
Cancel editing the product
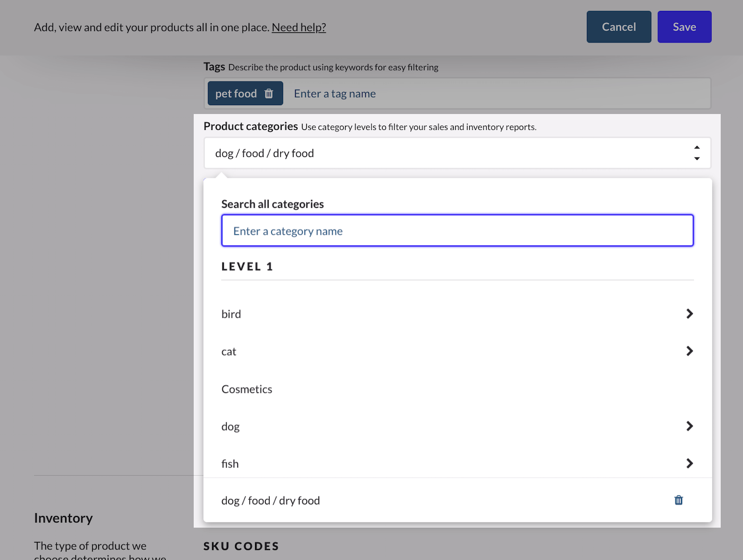619,27
